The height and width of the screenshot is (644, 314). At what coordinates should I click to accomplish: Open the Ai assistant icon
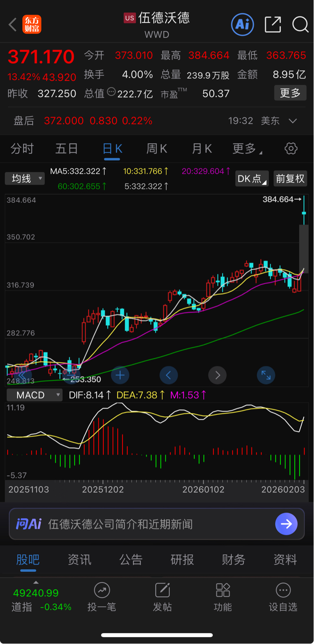(x=243, y=24)
